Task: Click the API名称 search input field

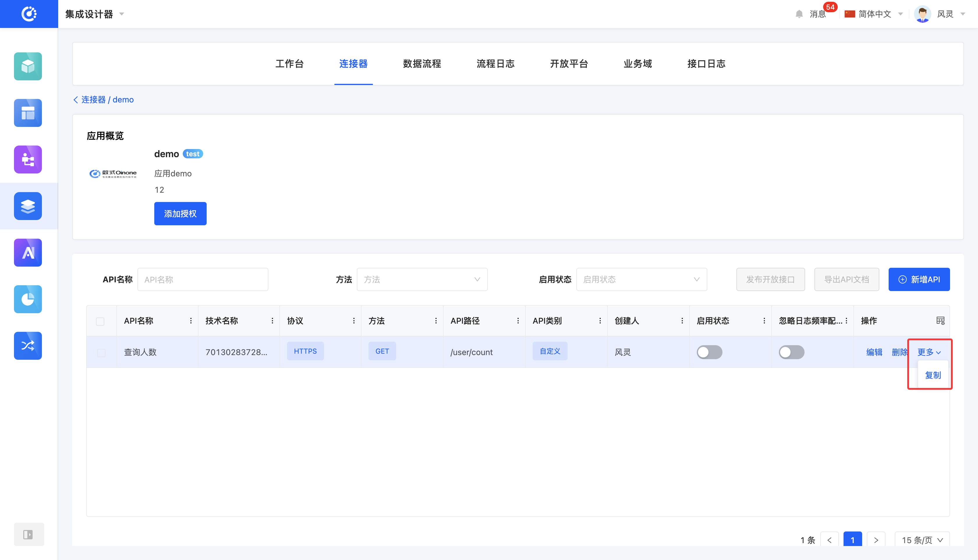Action: pyautogui.click(x=203, y=279)
